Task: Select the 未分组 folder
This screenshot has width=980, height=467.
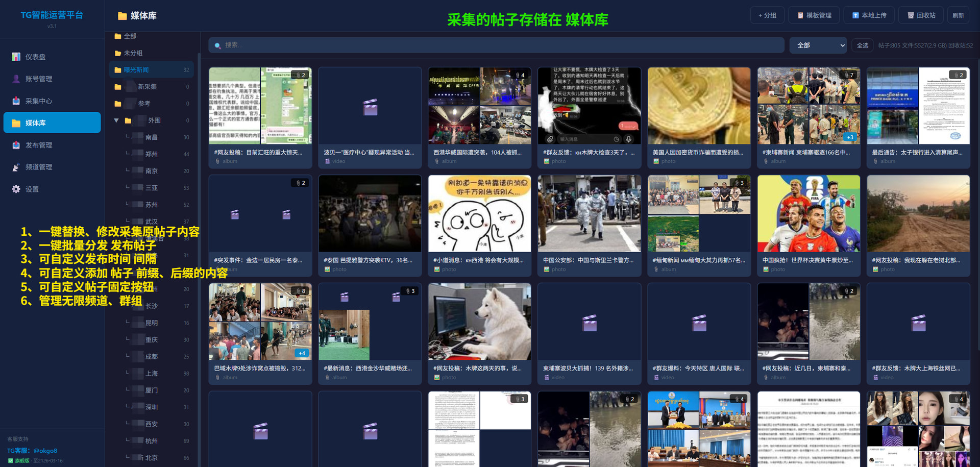Action: [133, 53]
